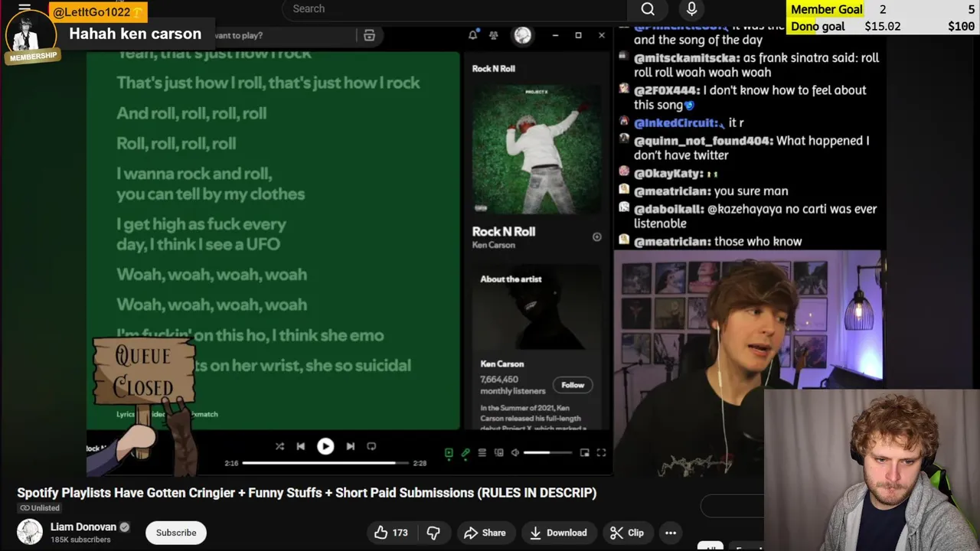Click @LetItGo1022 username tag
This screenshot has width=980, height=551.
point(97,12)
